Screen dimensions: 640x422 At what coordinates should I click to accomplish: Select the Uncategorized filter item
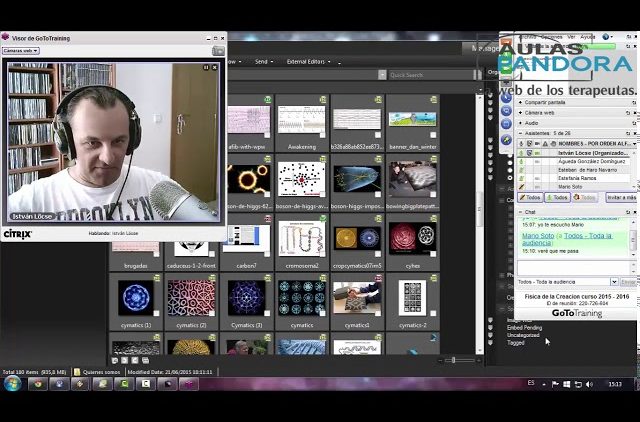523,335
